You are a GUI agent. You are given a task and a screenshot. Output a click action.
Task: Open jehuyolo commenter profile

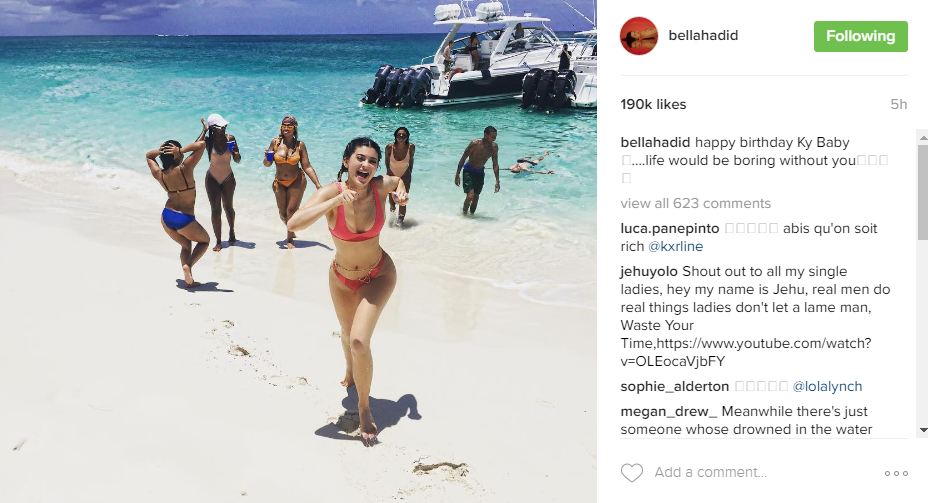point(649,272)
